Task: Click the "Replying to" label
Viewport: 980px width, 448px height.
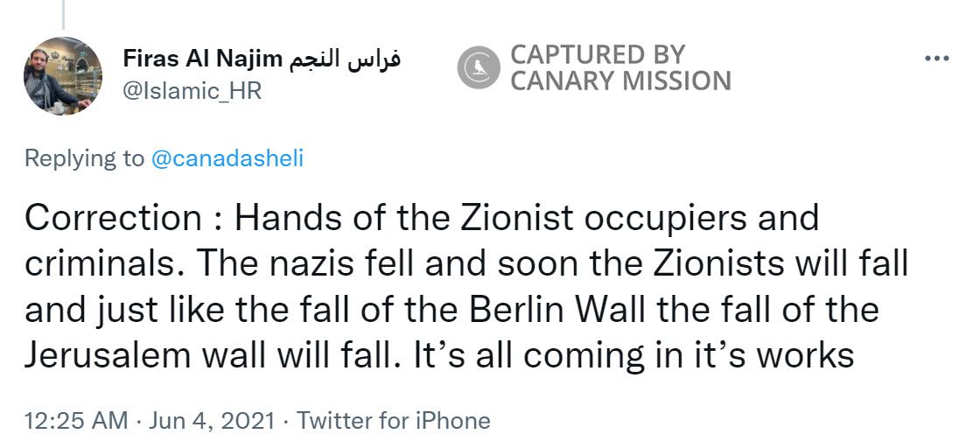Action: (84, 158)
